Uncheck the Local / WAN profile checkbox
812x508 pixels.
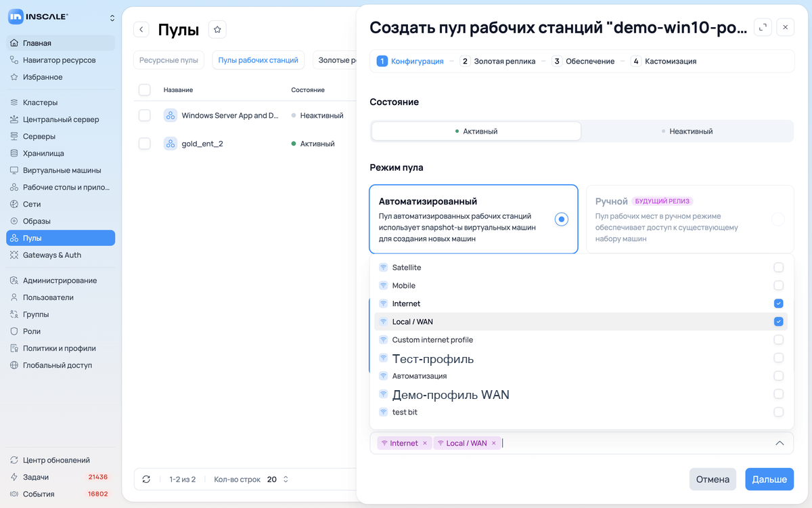point(778,322)
